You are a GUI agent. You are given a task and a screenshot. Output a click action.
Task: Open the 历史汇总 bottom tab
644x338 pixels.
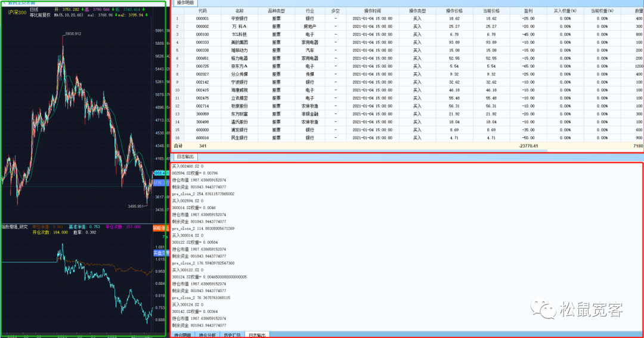coord(232,335)
